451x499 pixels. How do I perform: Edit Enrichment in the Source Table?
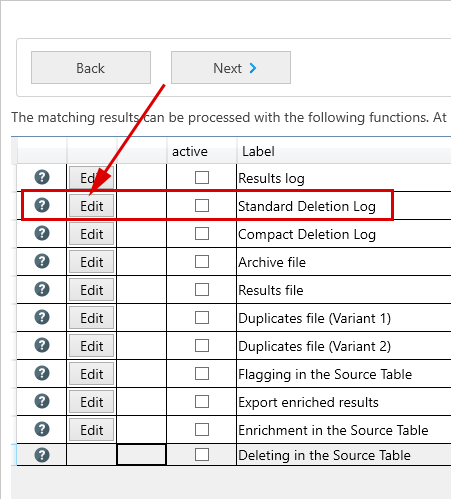coord(92,430)
